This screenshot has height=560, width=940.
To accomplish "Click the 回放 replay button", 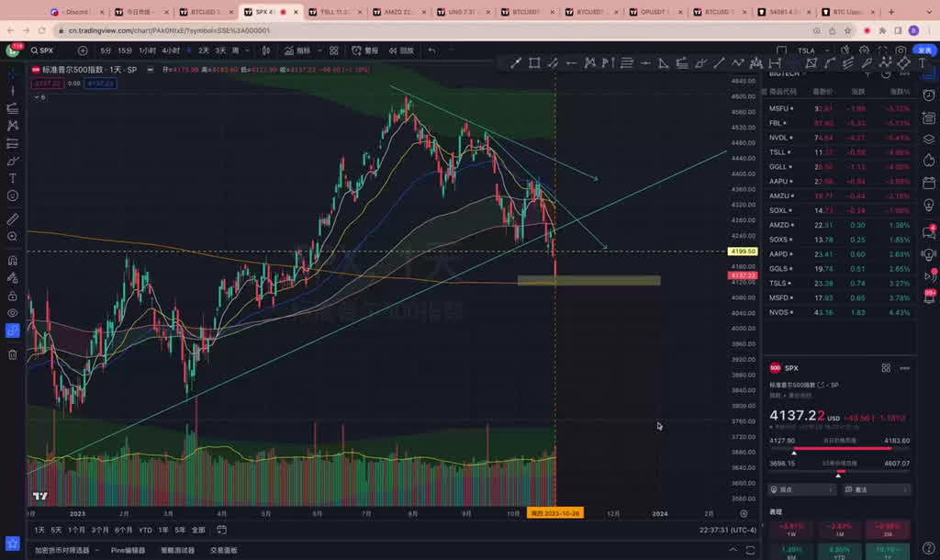I will click(x=404, y=50).
